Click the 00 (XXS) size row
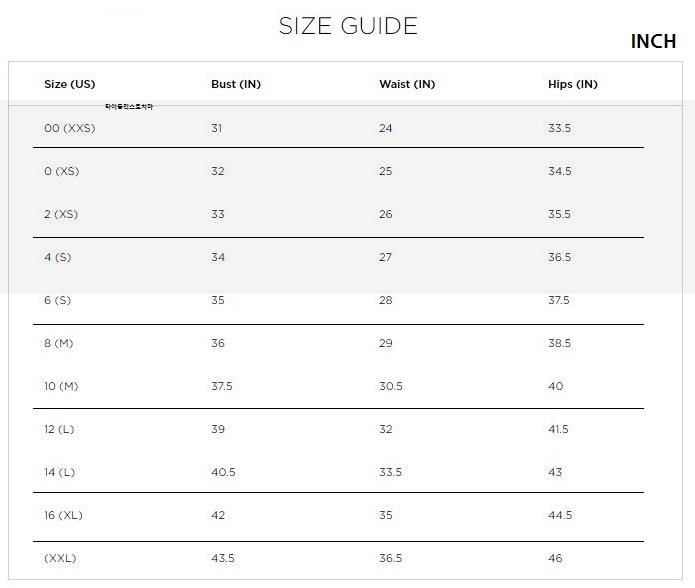Viewport: 695px width, 588px height. coord(68,129)
